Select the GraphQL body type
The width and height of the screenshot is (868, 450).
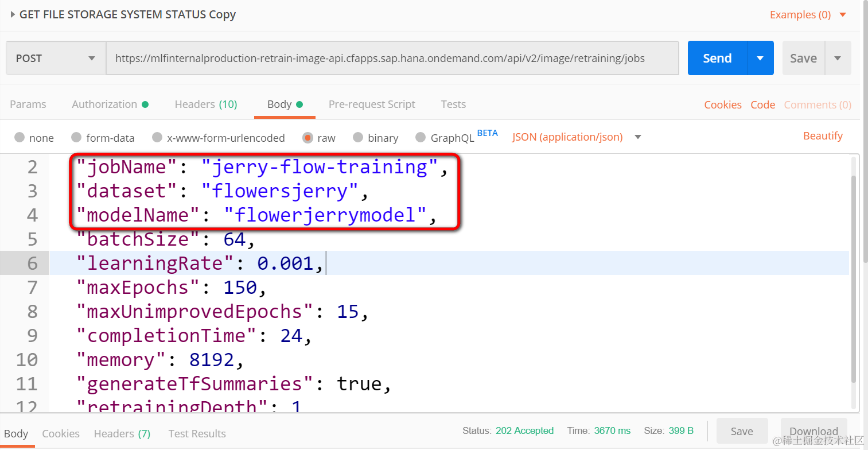pyautogui.click(x=421, y=138)
